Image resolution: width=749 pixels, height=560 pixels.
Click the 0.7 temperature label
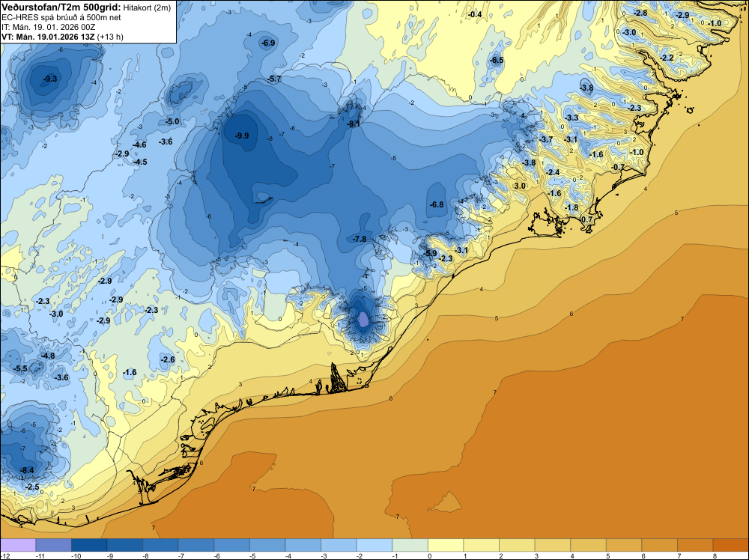click(x=587, y=219)
